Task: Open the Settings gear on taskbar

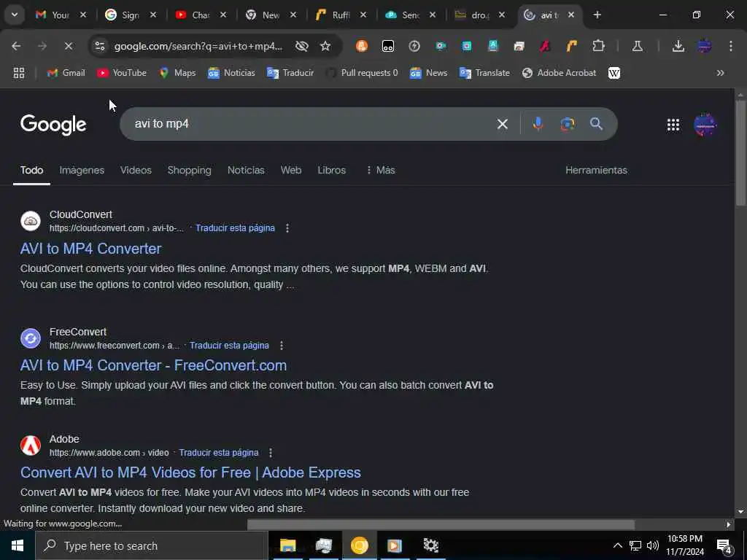Action: (430, 545)
